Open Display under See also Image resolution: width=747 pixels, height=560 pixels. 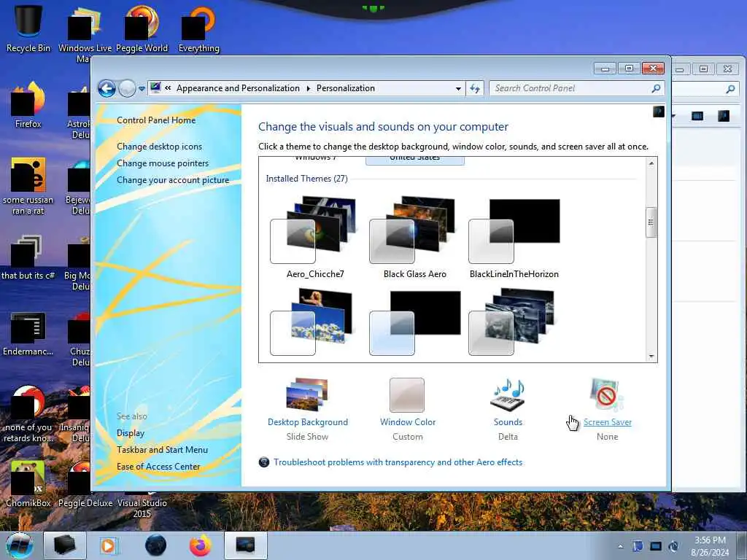pos(131,433)
